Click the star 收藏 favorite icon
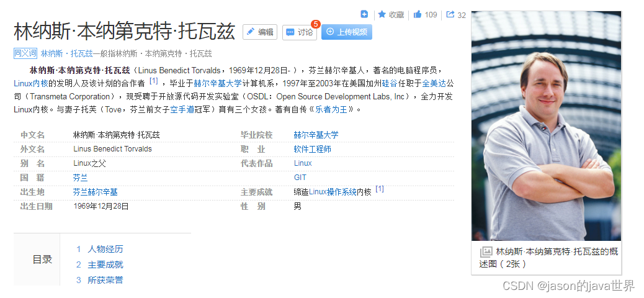The width and height of the screenshot is (644, 298). point(382,14)
